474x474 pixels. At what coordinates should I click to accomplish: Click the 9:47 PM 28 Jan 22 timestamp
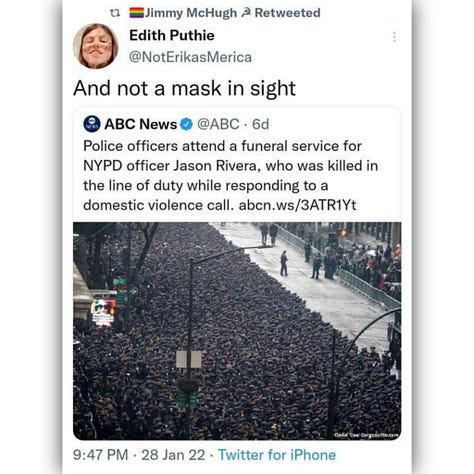coord(139,455)
